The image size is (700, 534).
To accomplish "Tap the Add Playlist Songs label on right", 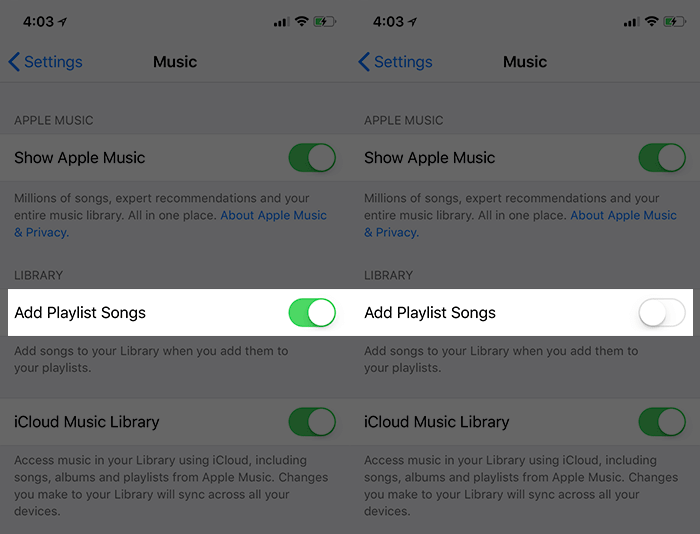I will pyautogui.click(x=430, y=313).
